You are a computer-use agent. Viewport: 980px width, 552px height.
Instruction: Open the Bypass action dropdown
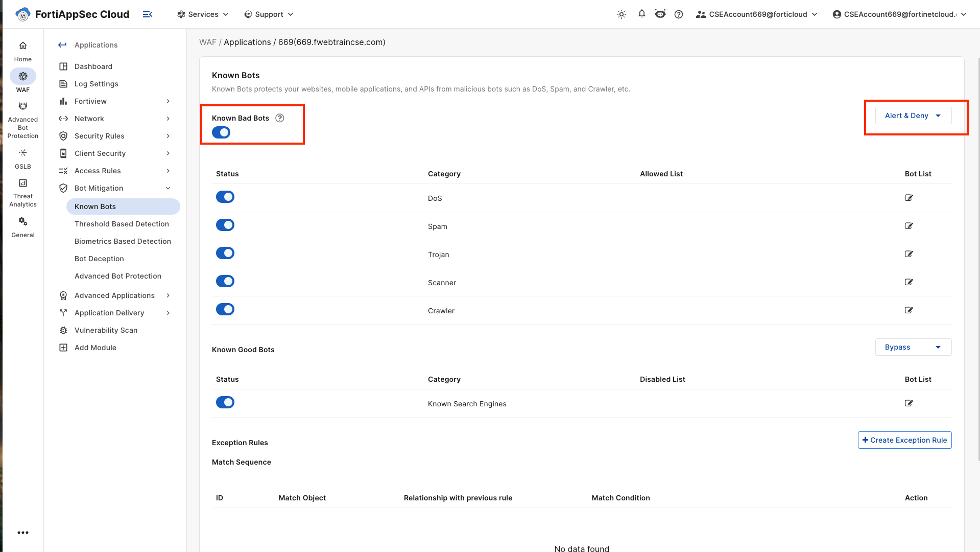[x=913, y=347]
